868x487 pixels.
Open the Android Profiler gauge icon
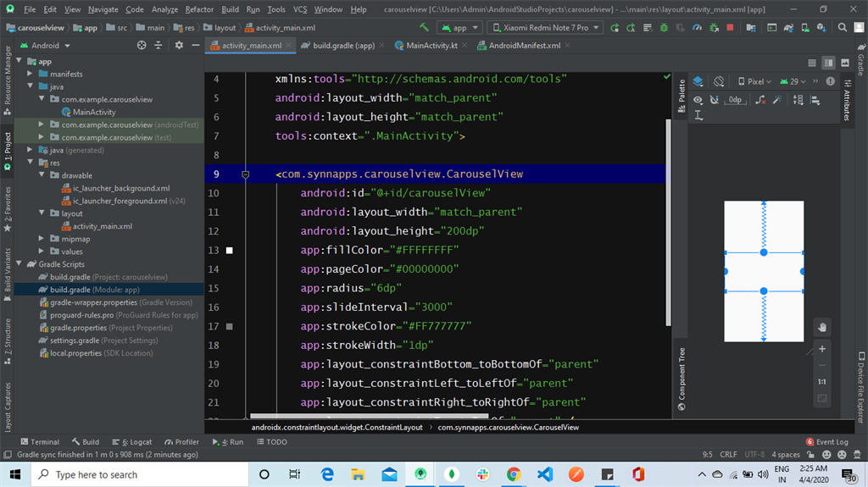click(696, 28)
